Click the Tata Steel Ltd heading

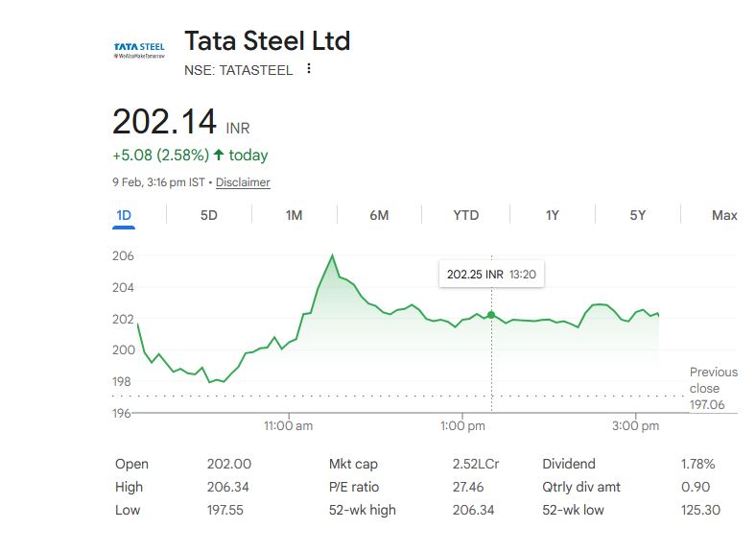click(267, 41)
